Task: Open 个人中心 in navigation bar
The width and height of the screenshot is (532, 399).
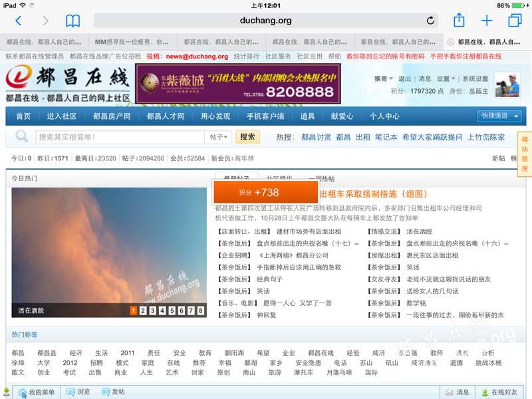Action: click(x=384, y=116)
